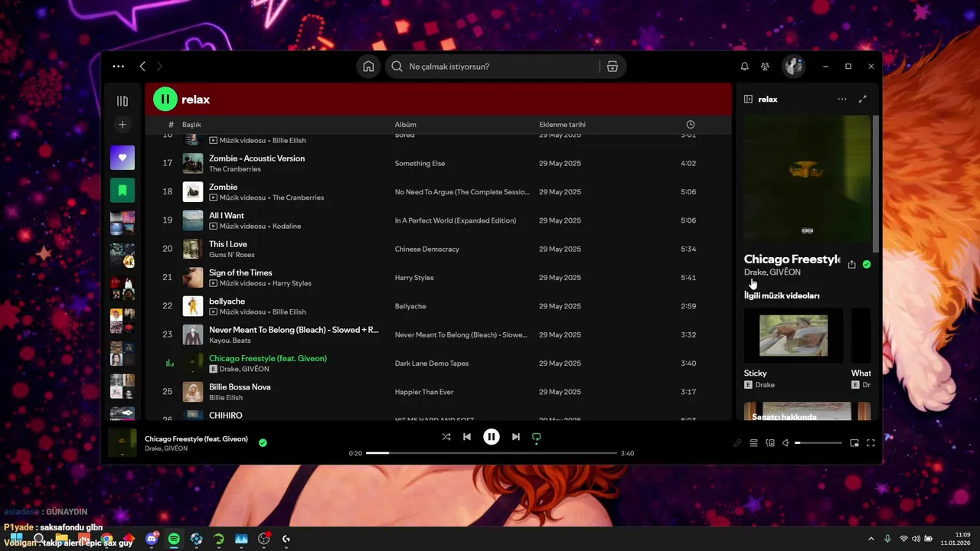980x551 pixels.
Task: Open the three-dots menu in relax panel
Action: point(842,99)
